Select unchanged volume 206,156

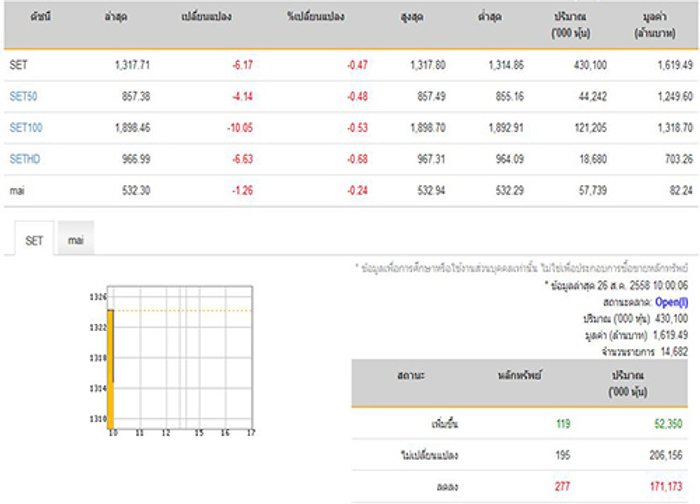click(666, 455)
